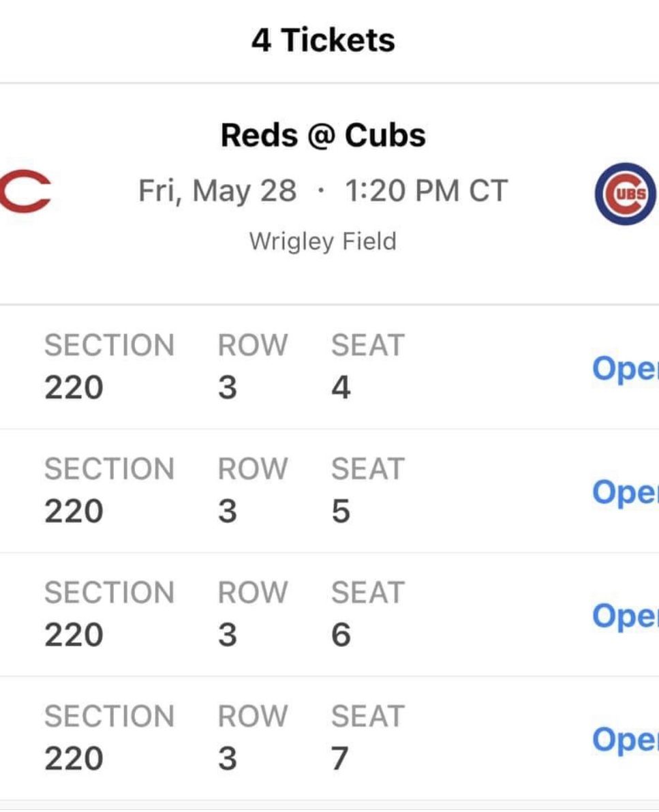Open the ticket for seat 6
Screen dimensions: 659x812
(x=625, y=616)
